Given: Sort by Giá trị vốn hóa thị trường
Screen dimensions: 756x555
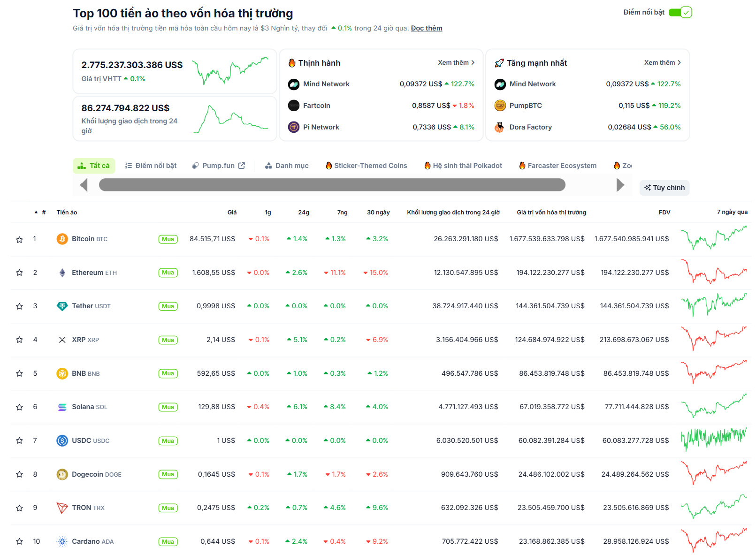Looking at the screenshot, I should pyautogui.click(x=551, y=213).
